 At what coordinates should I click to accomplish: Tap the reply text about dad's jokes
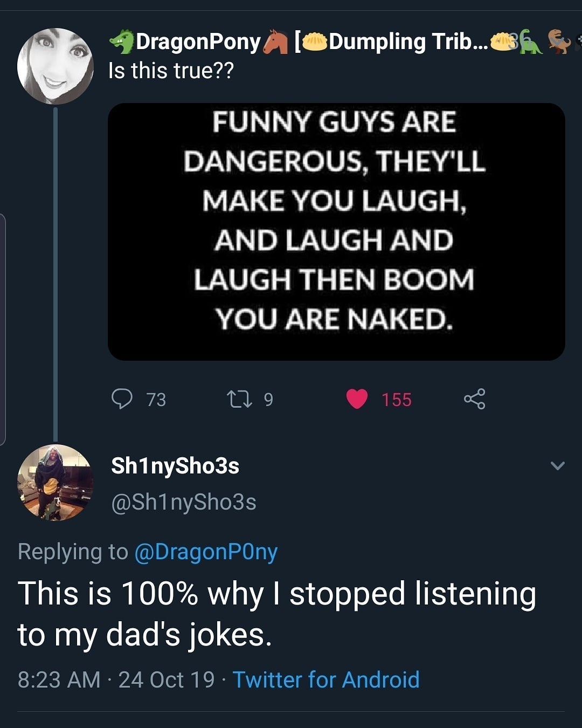pos(276,614)
